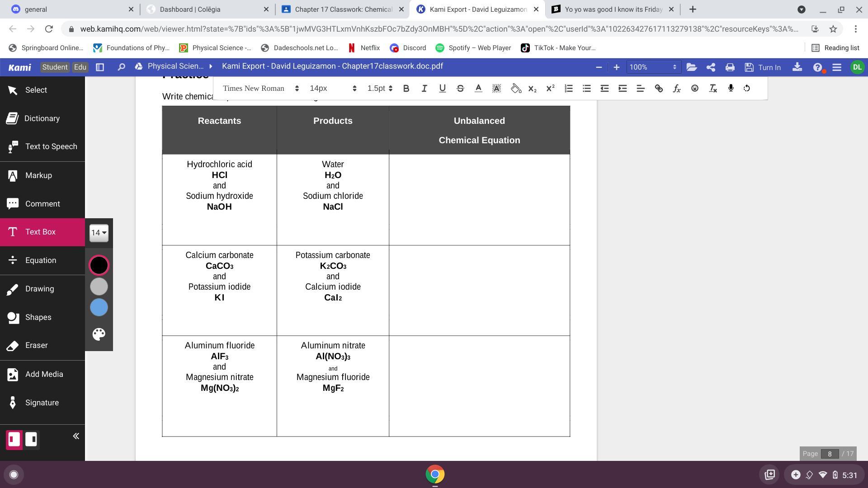Select the Equation tool in sidebar
The height and width of the screenshot is (488, 868).
[41, 260]
